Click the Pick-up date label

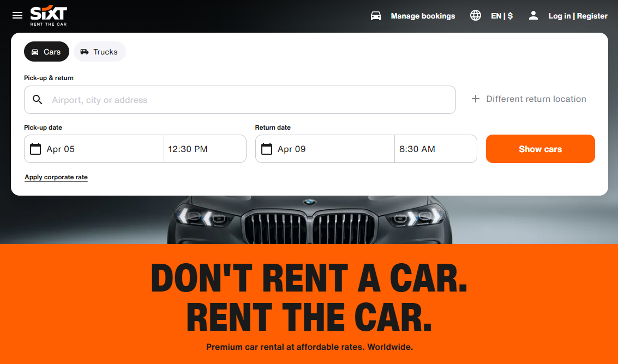[43, 128]
